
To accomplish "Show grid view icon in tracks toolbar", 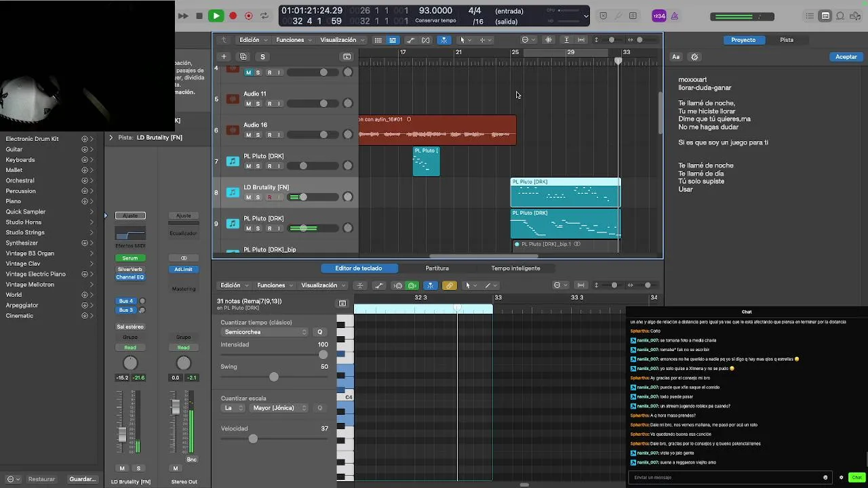I will (378, 40).
